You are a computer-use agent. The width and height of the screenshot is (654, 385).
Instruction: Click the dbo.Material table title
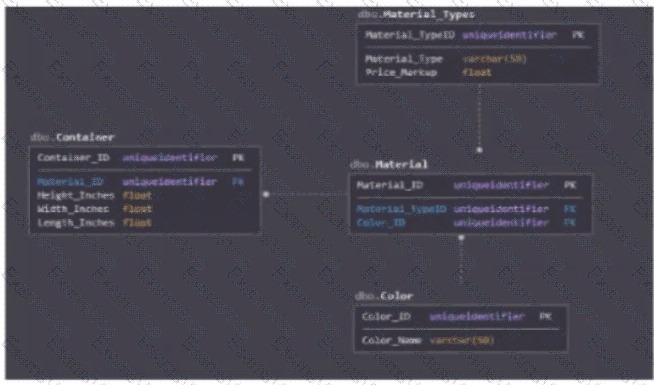tap(389, 164)
